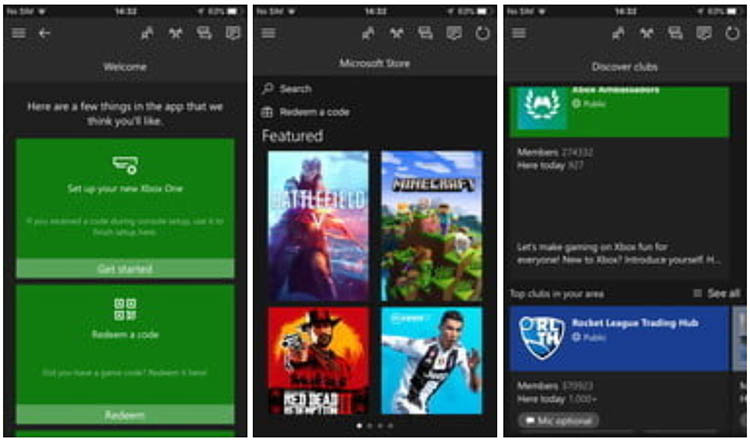Open the Xbox Ambassadors club title
Image resolution: width=750 pixels, height=442 pixels.
616,89
